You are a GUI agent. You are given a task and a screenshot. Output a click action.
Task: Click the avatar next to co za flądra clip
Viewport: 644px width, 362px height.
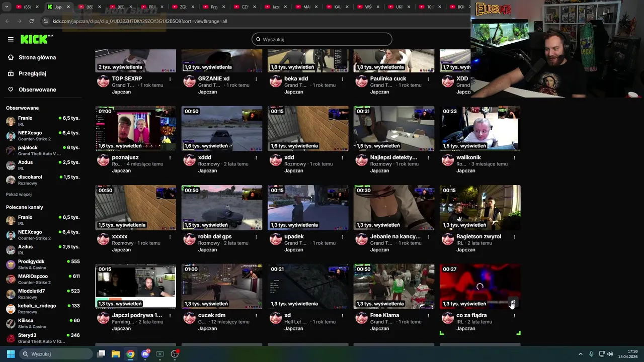[448, 318]
